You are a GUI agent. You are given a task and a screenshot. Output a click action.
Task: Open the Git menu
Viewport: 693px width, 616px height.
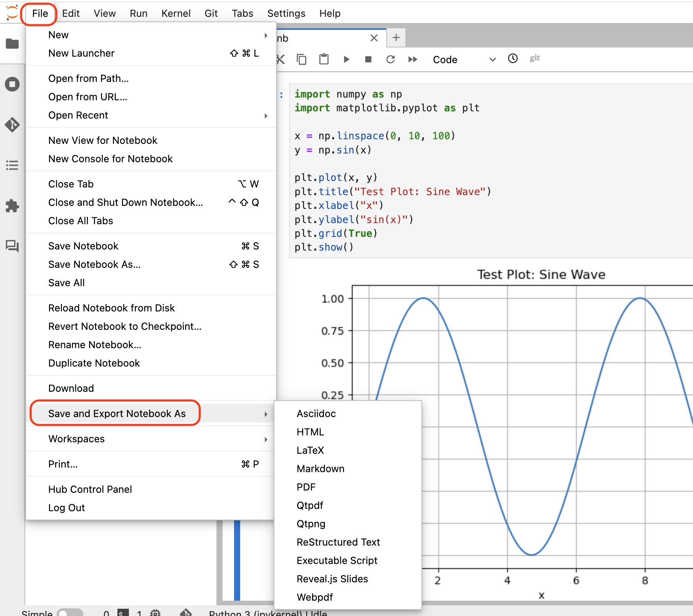211,13
